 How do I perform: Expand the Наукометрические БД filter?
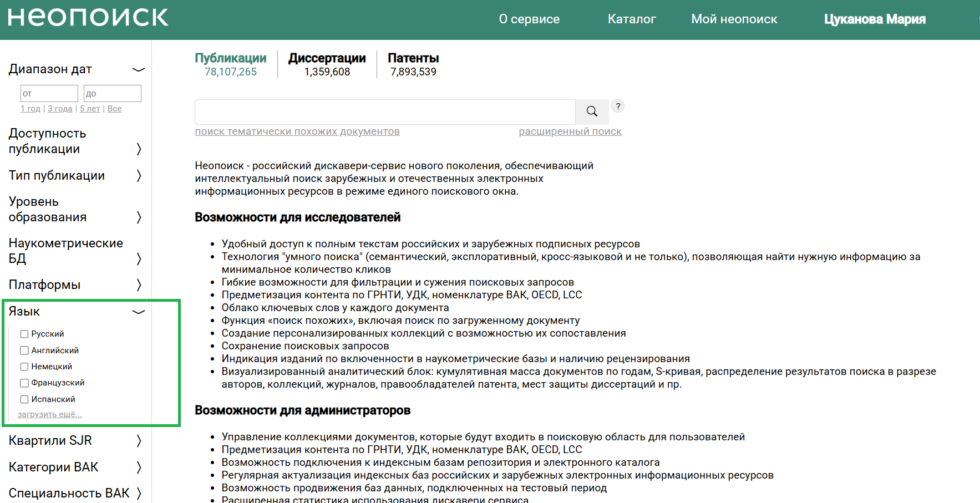click(x=139, y=258)
